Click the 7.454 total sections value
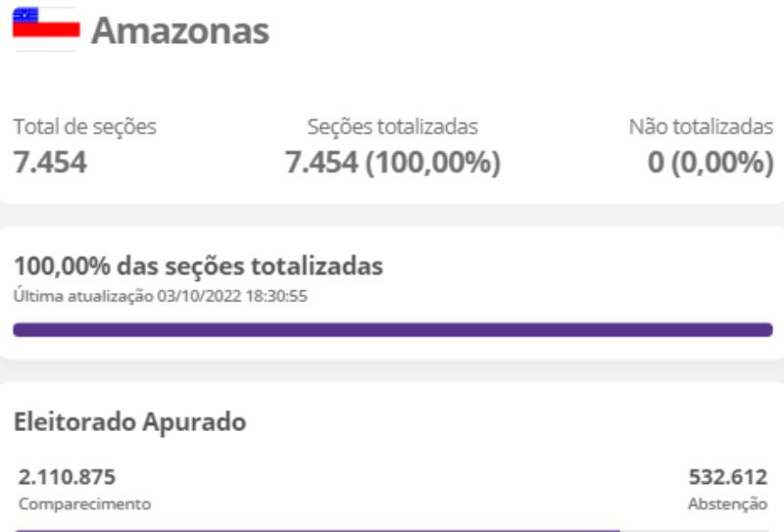 tap(50, 163)
